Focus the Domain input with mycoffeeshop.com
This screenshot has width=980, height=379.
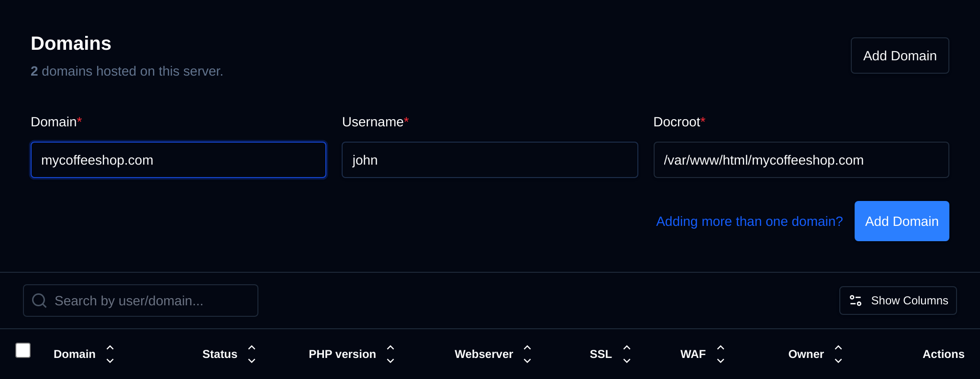pyautogui.click(x=178, y=160)
